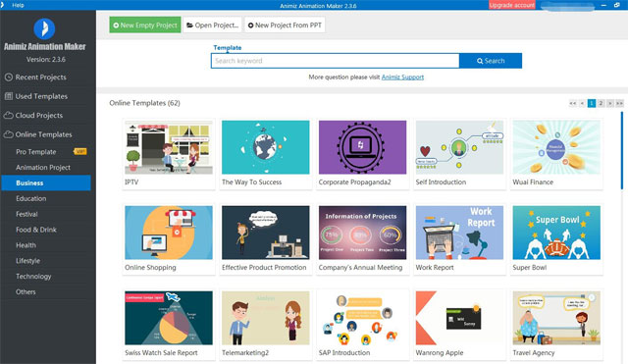This screenshot has width=628, height=364.
Task: Open Swiss Watch Sale Report template
Action: tap(169, 318)
